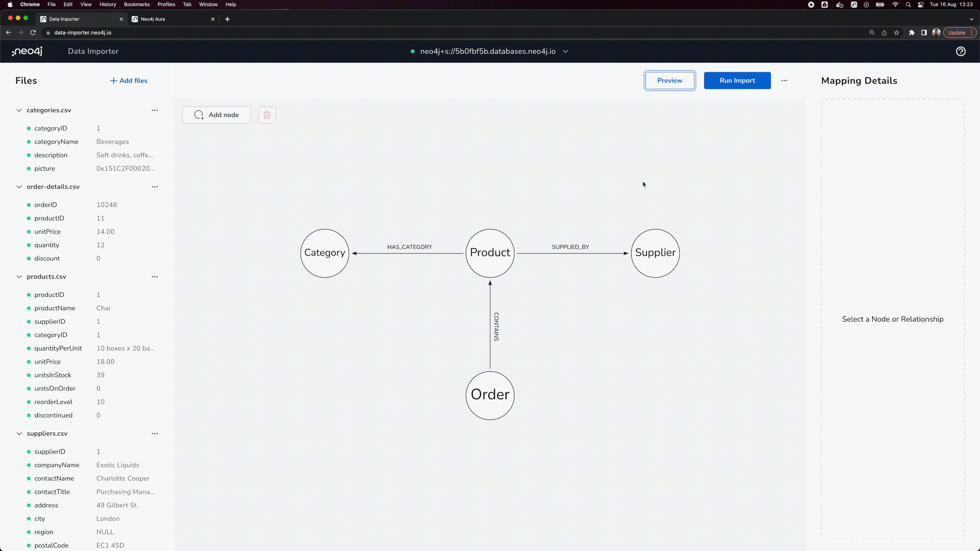Click the Preview button
980x551 pixels.
click(670, 80)
